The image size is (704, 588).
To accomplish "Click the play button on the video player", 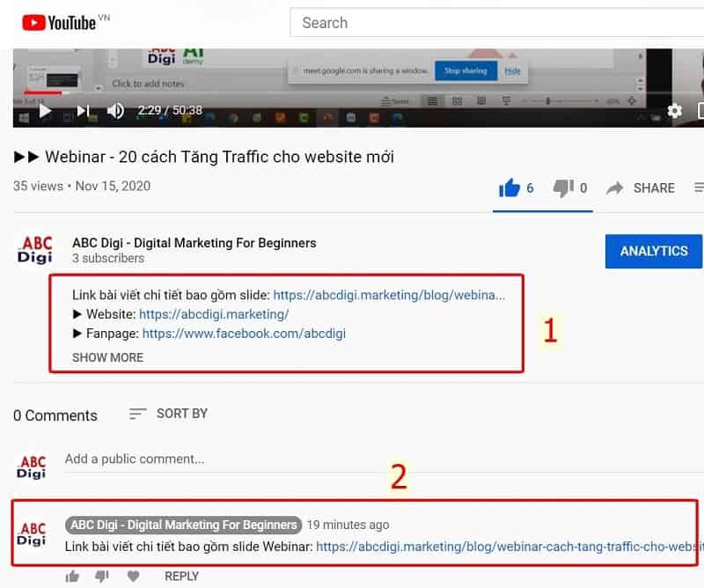I will 44,112.
